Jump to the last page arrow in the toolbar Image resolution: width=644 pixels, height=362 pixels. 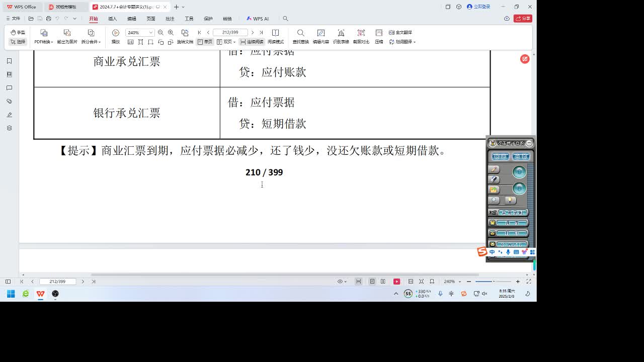coord(261,33)
